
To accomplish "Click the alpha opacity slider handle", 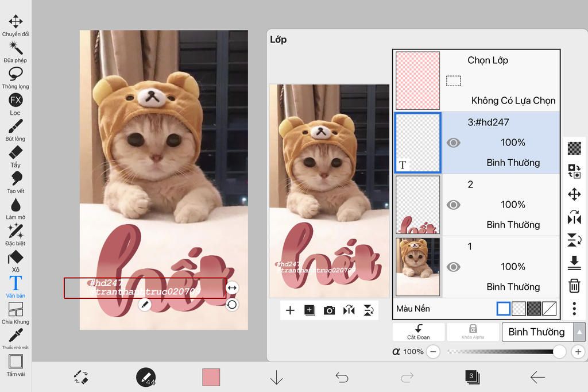I will pyautogui.click(x=559, y=351).
